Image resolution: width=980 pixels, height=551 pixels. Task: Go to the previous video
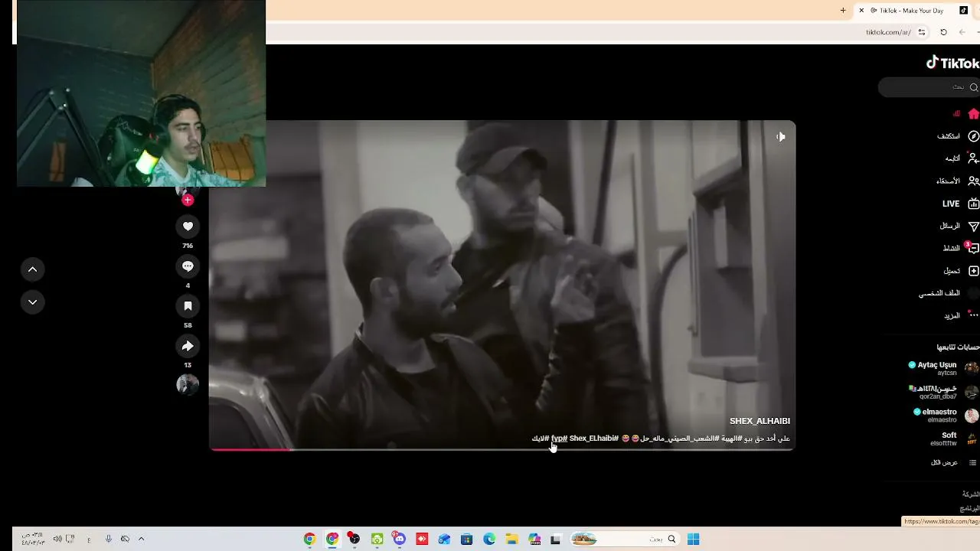[32, 269]
